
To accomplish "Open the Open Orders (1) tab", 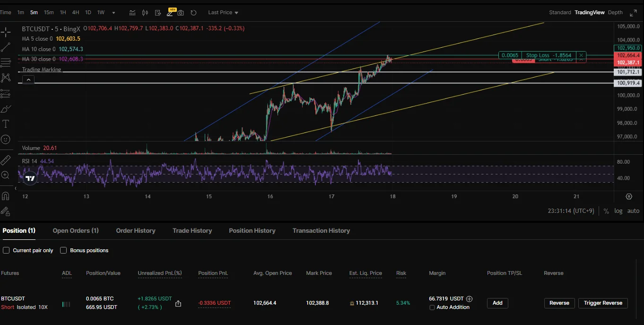I will pos(76,231).
